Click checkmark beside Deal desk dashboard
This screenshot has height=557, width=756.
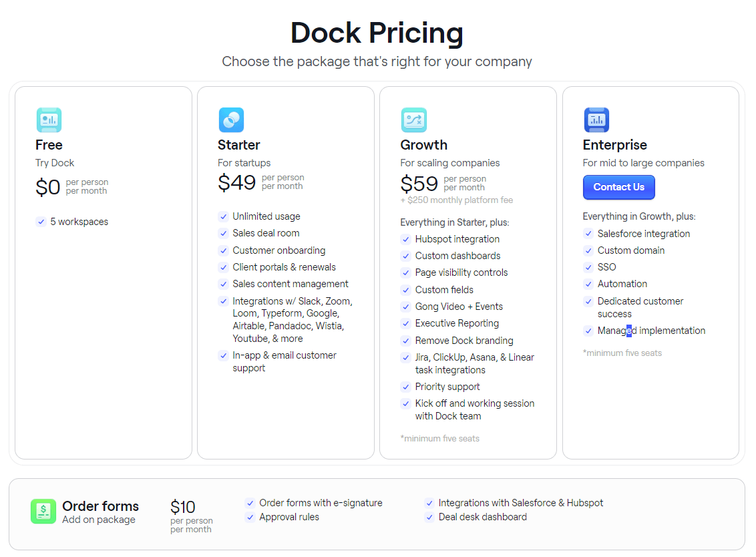tap(429, 517)
